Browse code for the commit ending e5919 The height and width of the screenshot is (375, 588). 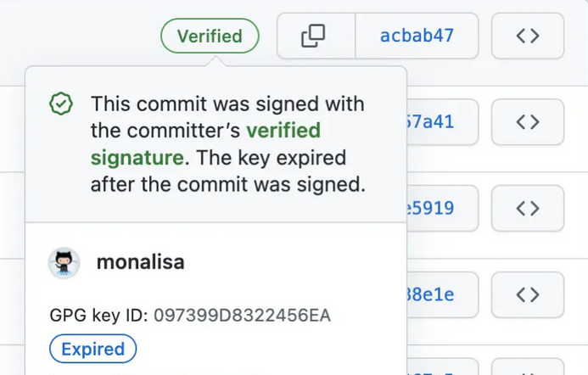point(527,208)
